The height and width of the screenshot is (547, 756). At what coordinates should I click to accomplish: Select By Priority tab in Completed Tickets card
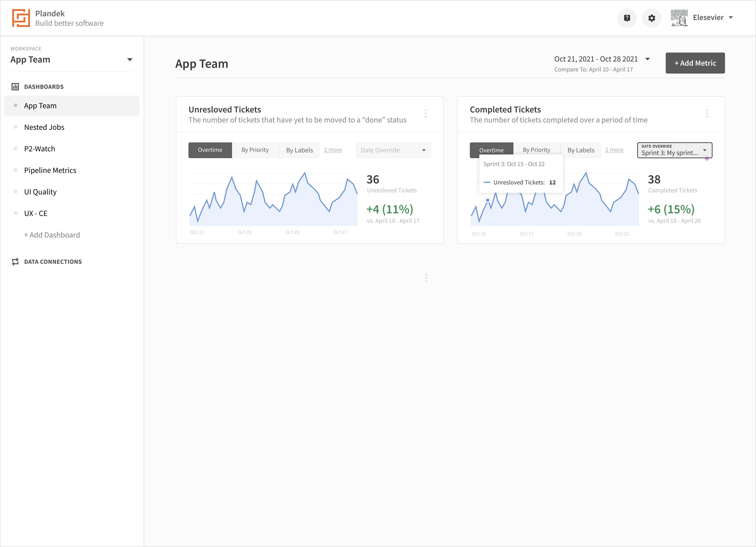tap(536, 150)
